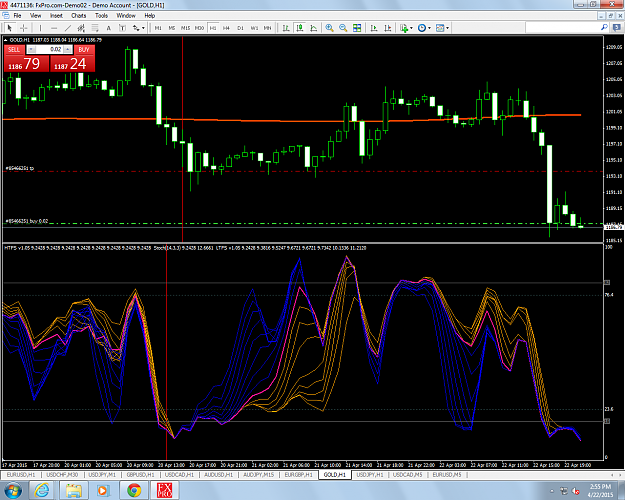This screenshot has width=625, height=500.
Task: Open the indicators list dropdown
Action: [x=406, y=28]
